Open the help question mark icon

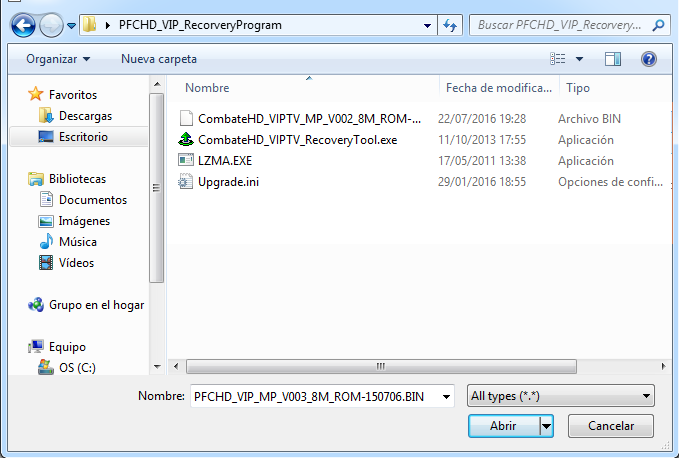point(648,59)
